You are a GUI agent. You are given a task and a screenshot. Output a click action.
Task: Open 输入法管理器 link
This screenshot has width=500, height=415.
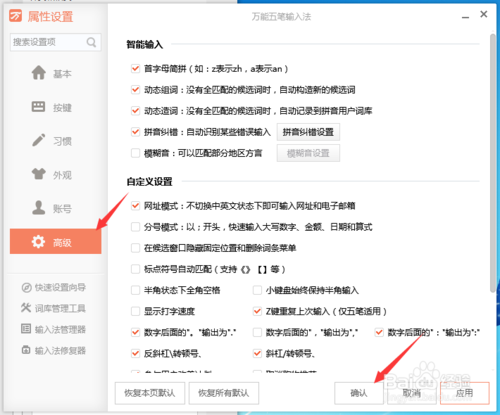click(60, 329)
